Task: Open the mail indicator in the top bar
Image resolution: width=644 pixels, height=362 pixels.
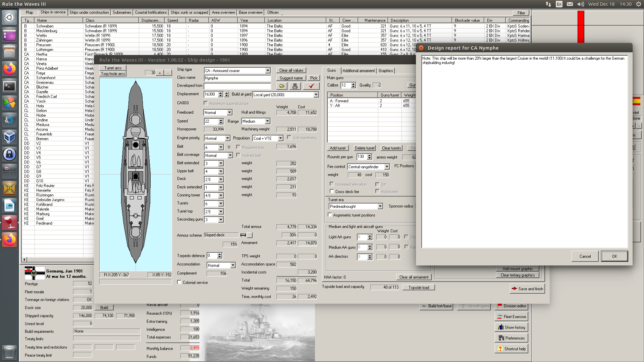Action: pyautogui.click(x=570, y=4)
